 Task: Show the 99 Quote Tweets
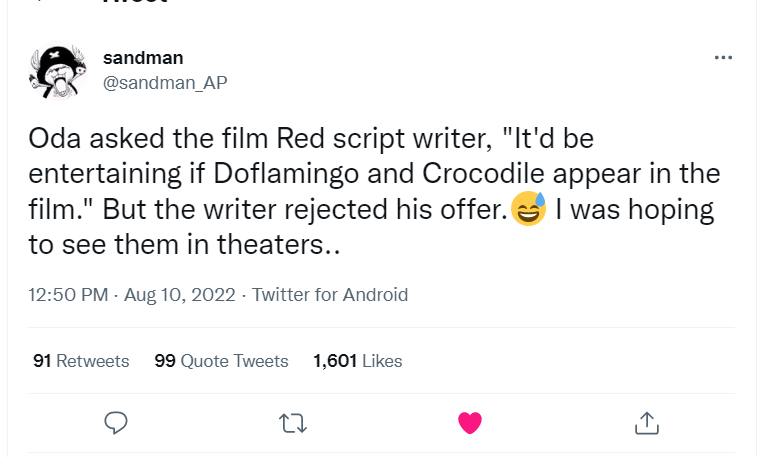(x=221, y=361)
